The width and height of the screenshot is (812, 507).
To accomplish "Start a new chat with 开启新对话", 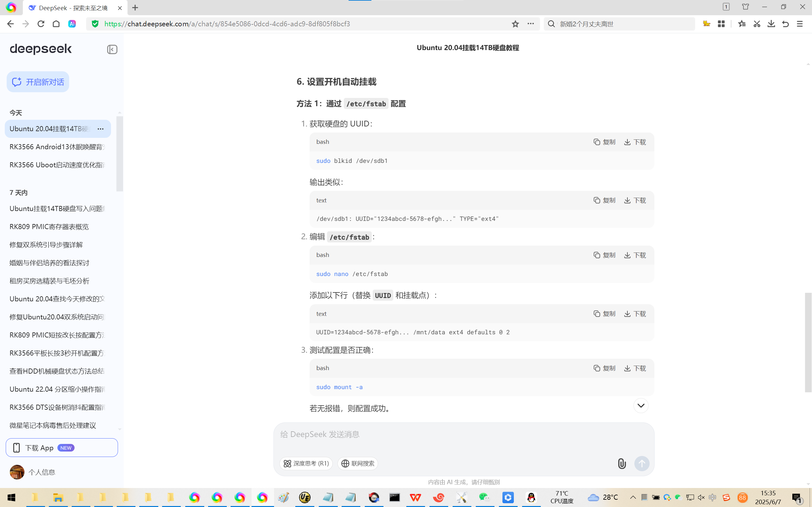I will (38, 82).
